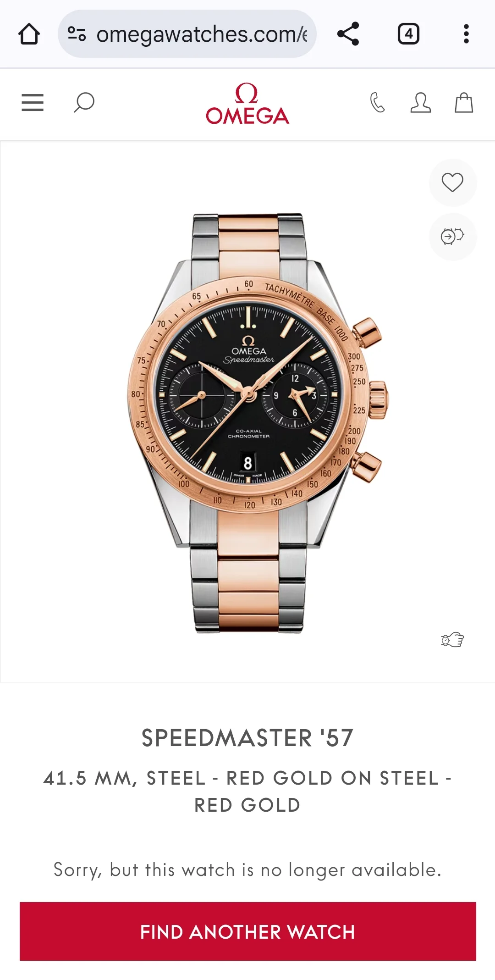This screenshot has width=495, height=980.
Task: Share this page via share icon
Action: click(348, 34)
